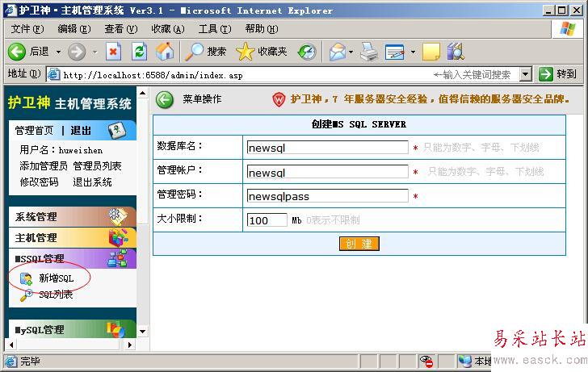
Task: Go to the Home page icon
Action: (x=165, y=52)
